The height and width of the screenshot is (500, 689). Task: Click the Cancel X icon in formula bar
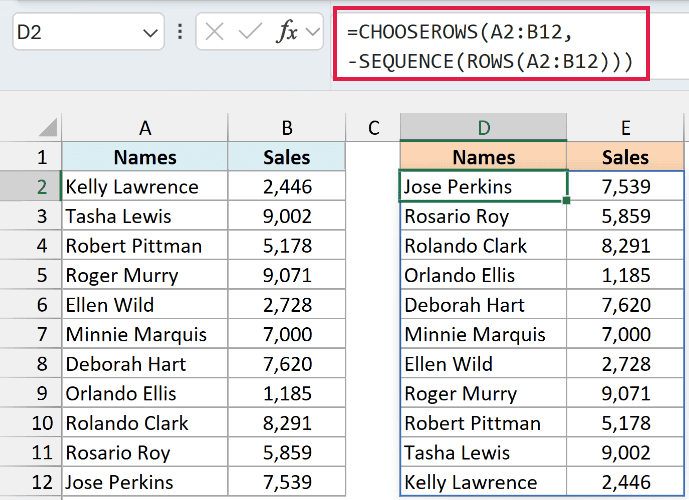pos(214,32)
